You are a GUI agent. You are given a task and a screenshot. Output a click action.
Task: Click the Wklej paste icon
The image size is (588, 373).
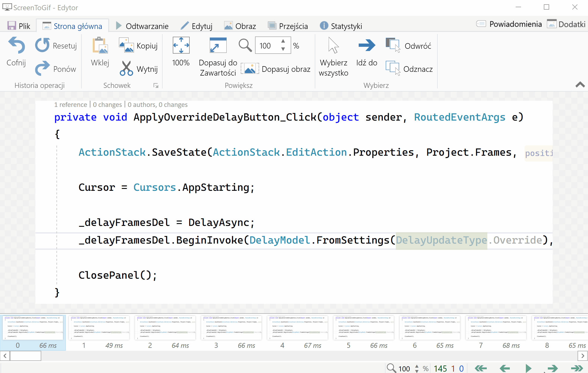pyautogui.click(x=100, y=45)
